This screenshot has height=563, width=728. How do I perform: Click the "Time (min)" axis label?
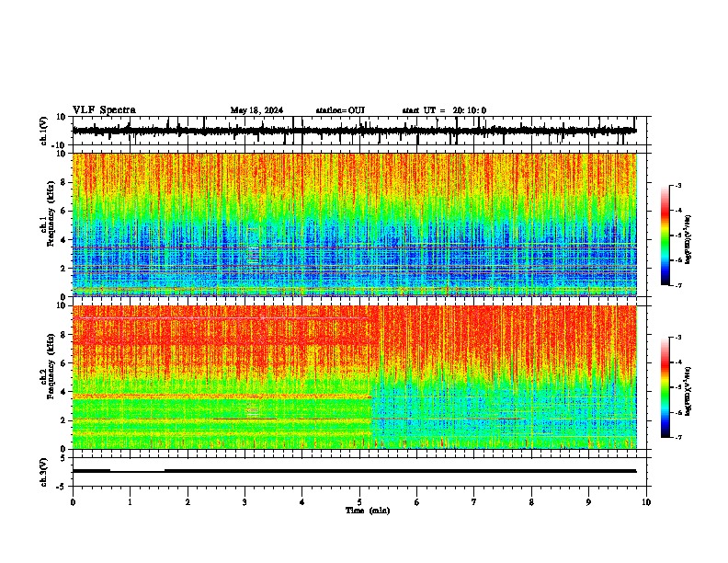click(368, 511)
